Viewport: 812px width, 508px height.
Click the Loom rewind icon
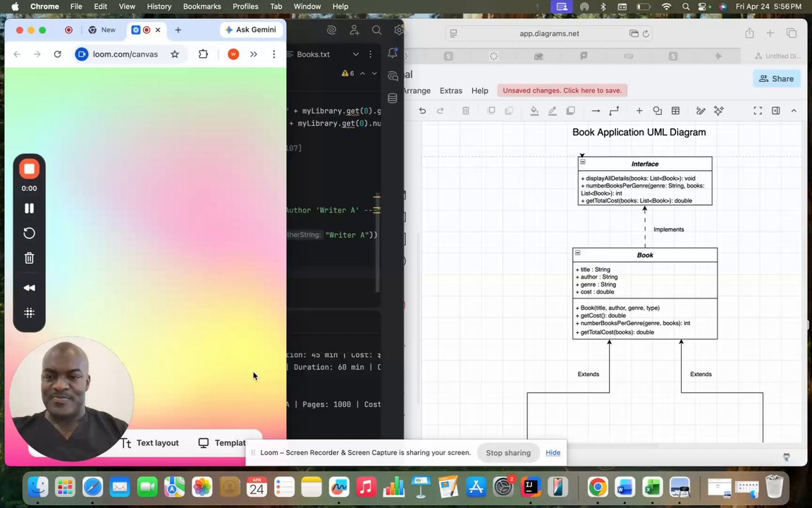pos(29,288)
